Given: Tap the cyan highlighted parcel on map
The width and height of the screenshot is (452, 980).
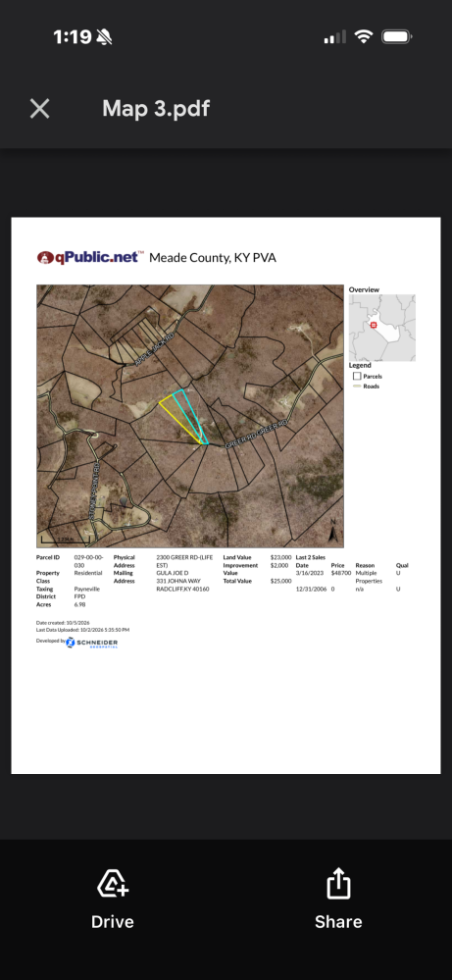Looking at the screenshot, I should point(191,415).
